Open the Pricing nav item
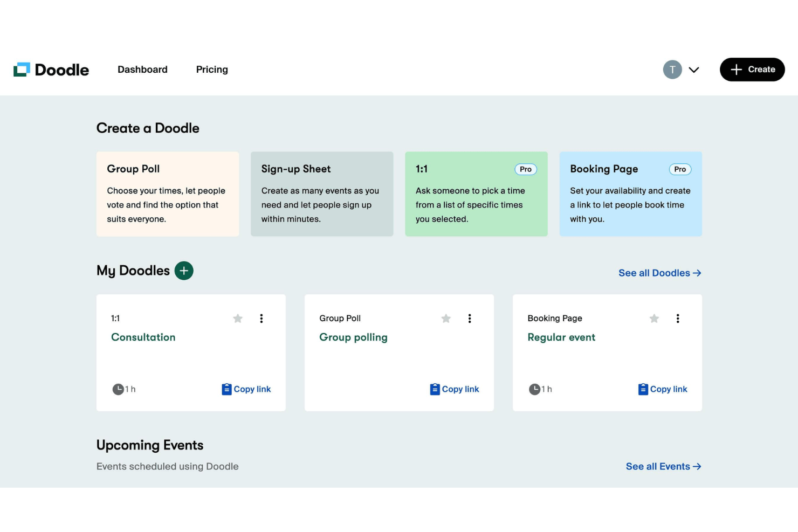Viewport: 798px width, 532px height. click(x=212, y=70)
